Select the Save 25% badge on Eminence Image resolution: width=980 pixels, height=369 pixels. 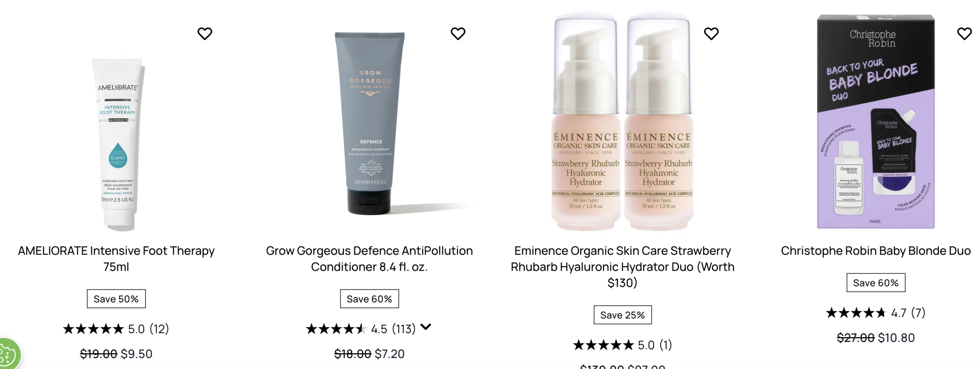point(622,315)
